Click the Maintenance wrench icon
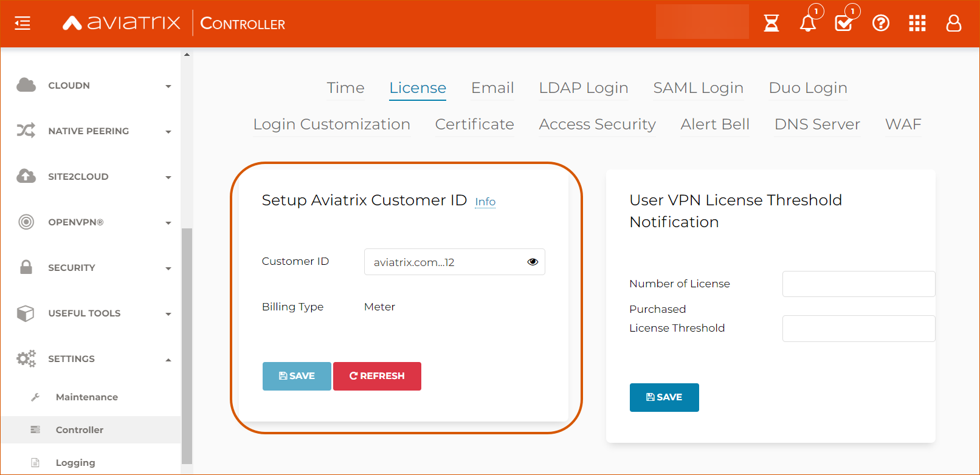Viewport: 980px width, 475px height. [35, 397]
